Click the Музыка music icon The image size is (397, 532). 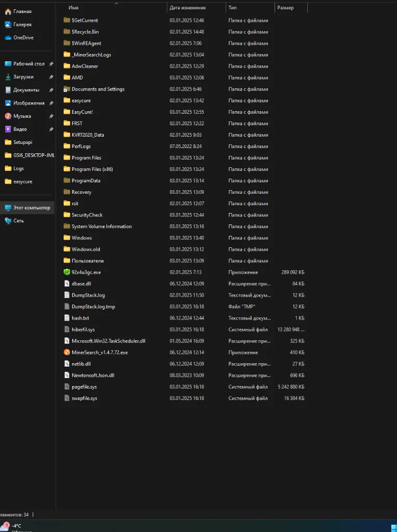(8, 116)
